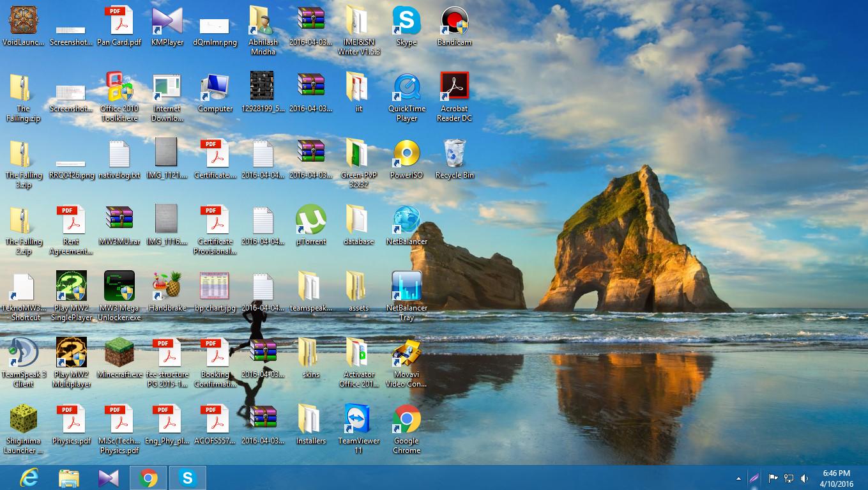Screen dimensions: 868x490
Task: Launch the PowerISO shortcut
Action: 407,159
